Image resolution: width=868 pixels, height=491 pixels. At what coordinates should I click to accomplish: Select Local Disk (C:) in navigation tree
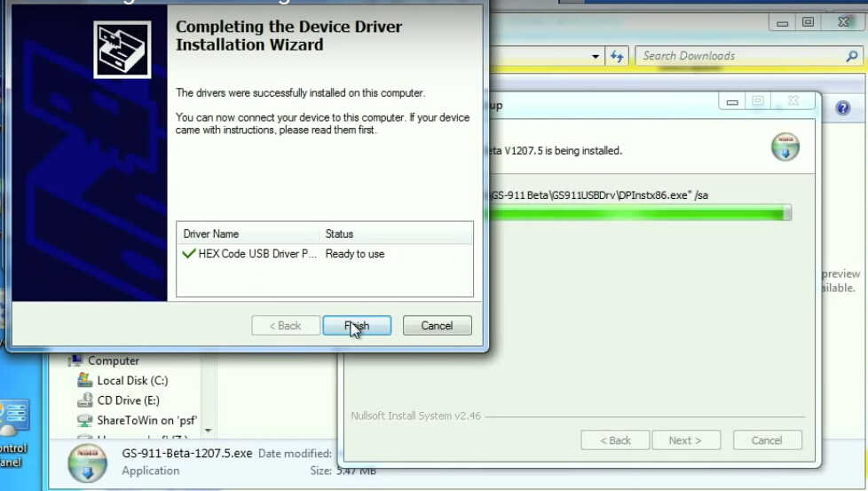(x=132, y=380)
